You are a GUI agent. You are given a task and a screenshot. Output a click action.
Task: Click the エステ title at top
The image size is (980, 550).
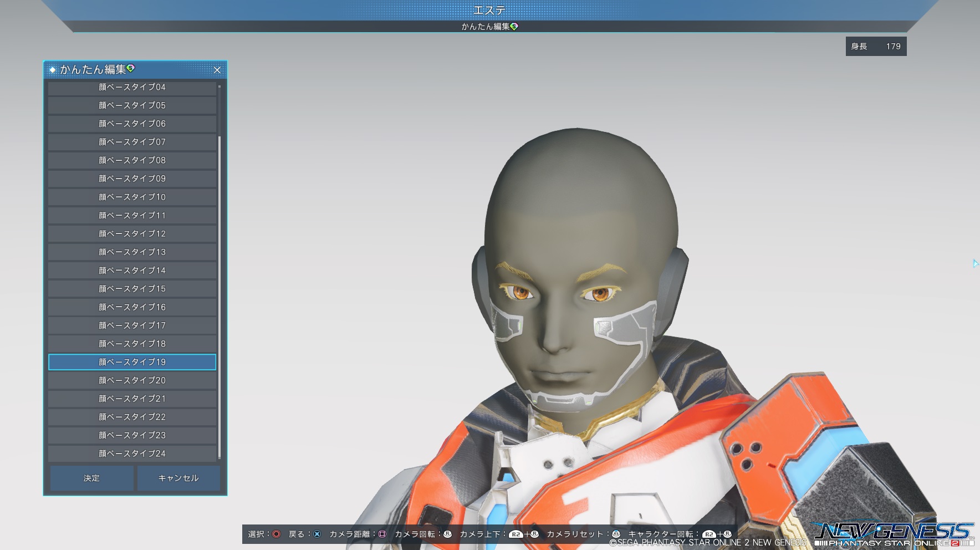(489, 11)
